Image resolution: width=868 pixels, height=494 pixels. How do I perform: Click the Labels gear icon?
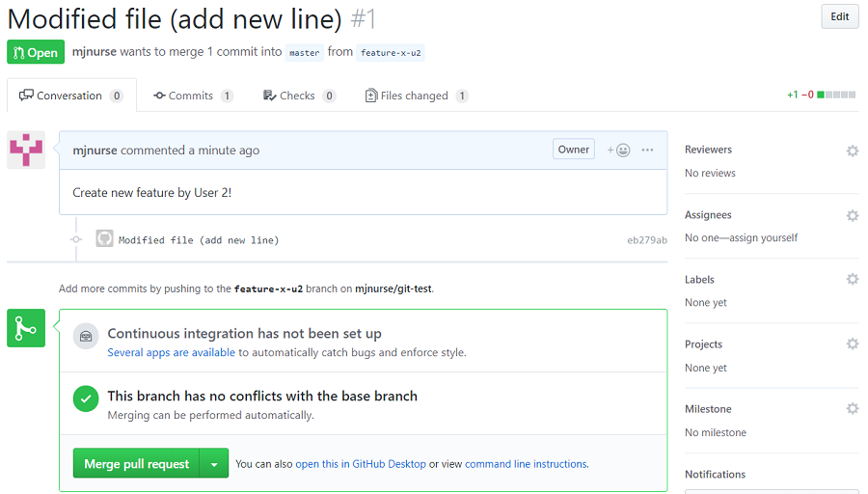(852, 280)
